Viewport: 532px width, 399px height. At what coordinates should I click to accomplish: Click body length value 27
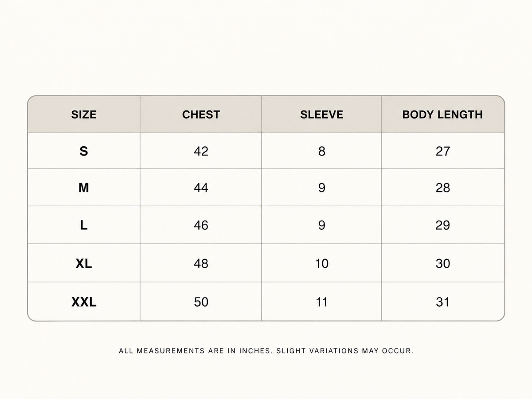(x=442, y=151)
